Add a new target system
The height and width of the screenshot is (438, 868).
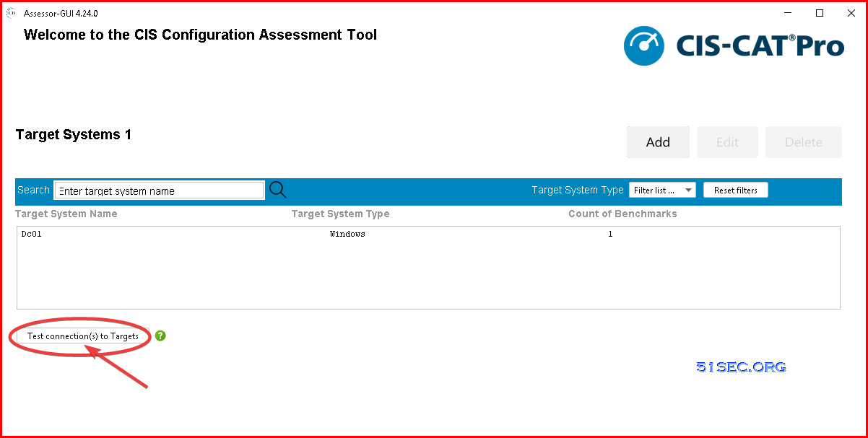tap(658, 142)
